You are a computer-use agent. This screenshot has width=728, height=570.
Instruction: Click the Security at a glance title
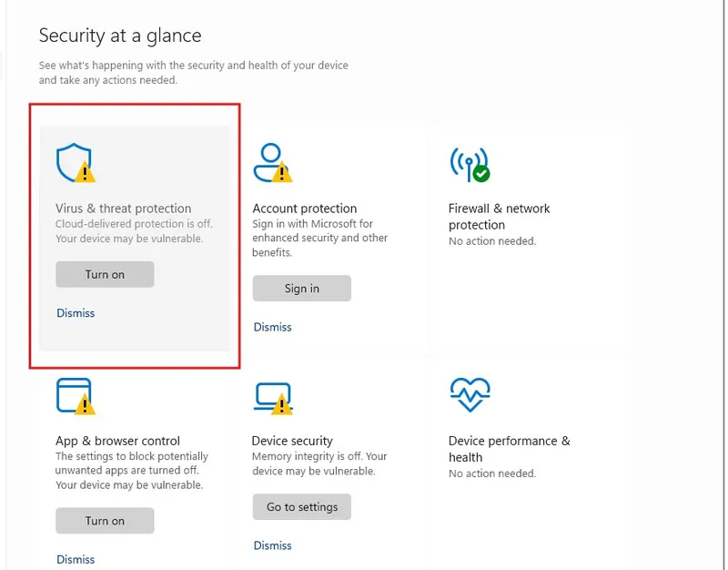(120, 36)
